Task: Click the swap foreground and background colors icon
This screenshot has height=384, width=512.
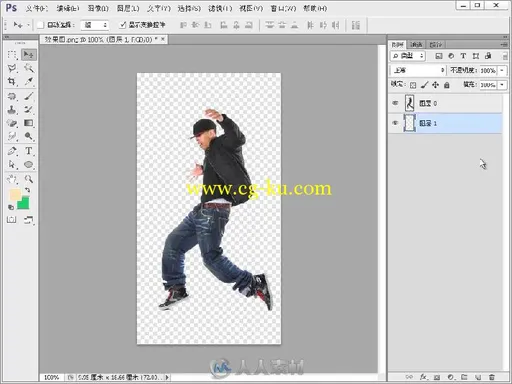Action: (x=27, y=190)
